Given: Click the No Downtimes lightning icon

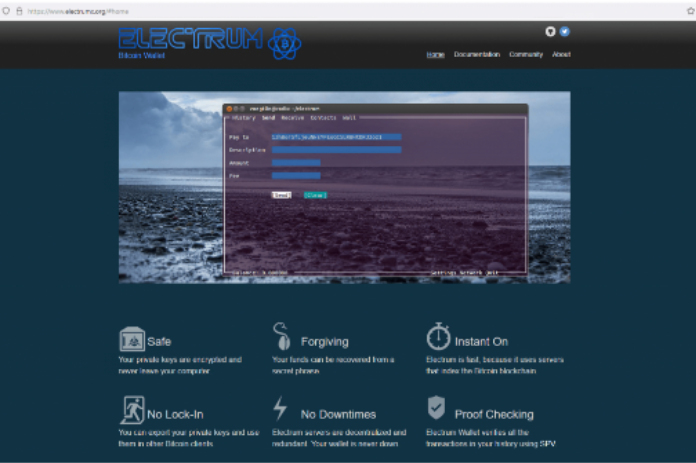Looking at the screenshot, I should pos(280,408).
